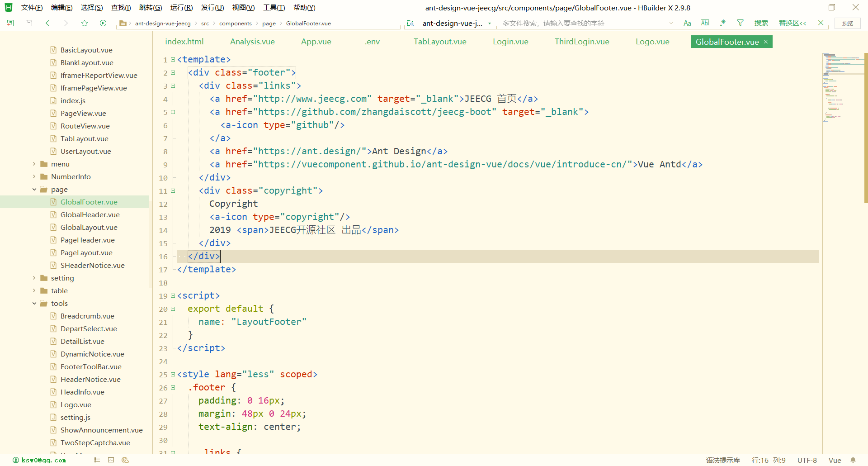This screenshot has width=868, height=466.
Task: Expand the NumberInfo folder
Action: pos(34,176)
